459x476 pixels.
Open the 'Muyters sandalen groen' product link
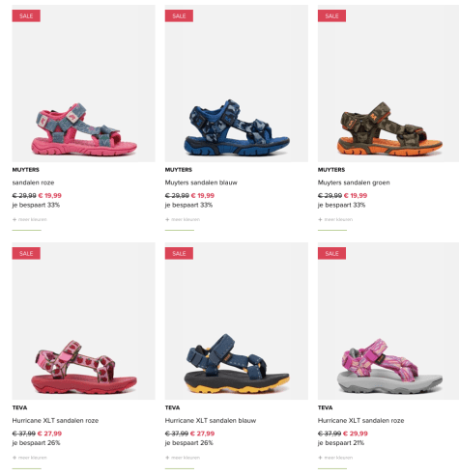pyautogui.click(x=354, y=182)
